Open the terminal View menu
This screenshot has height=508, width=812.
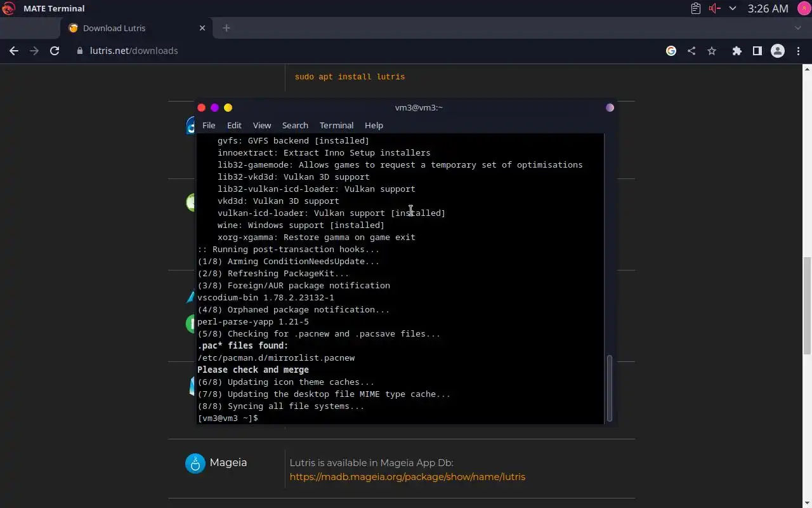[261, 125]
